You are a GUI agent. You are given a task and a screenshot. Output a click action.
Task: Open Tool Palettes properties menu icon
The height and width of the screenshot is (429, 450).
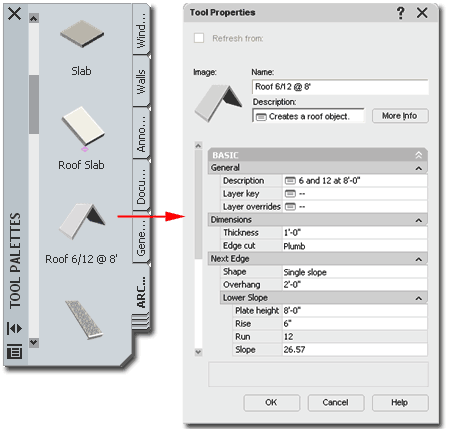(14, 351)
